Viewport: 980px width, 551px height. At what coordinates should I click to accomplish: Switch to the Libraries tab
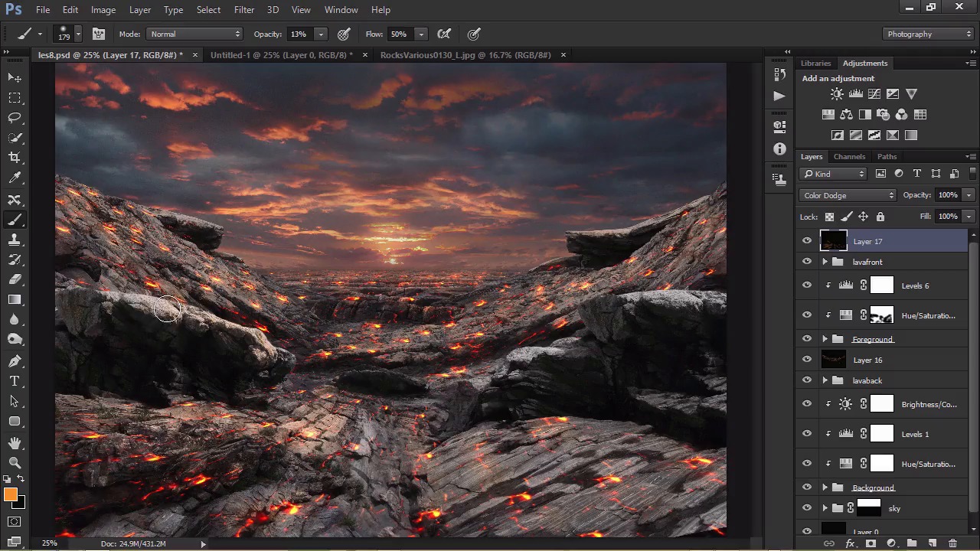[x=815, y=63]
